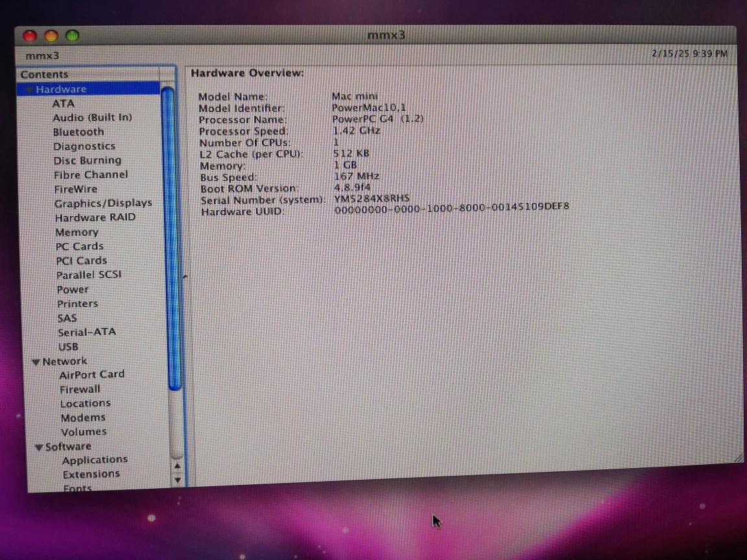
Task: Show Graphics/Displays information
Action: click(103, 204)
